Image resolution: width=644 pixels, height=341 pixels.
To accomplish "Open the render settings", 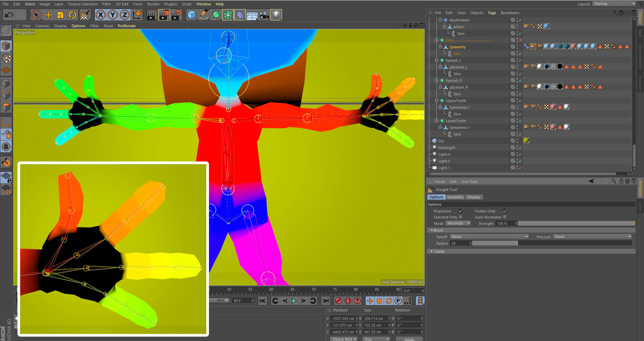I will [176, 15].
